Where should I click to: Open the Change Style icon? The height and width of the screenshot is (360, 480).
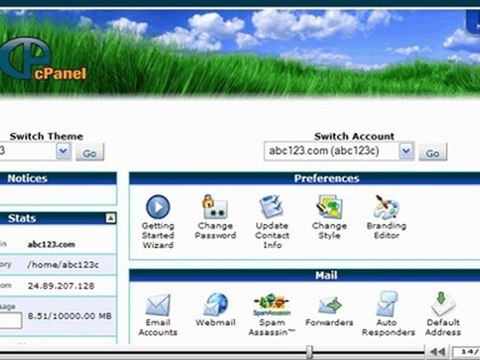click(329, 207)
